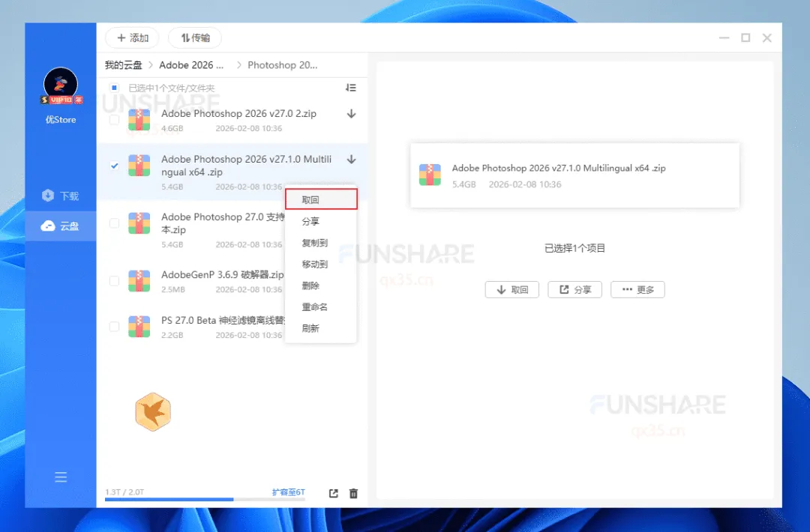Click zip icon of AdobeGenP 3.6.9
Image resolution: width=810 pixels, height=532 pixels.
tap(139, 281)
